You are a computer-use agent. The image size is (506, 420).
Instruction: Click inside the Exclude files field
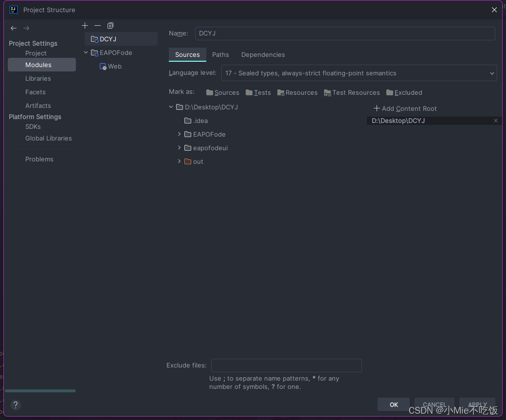coord(286,365)
